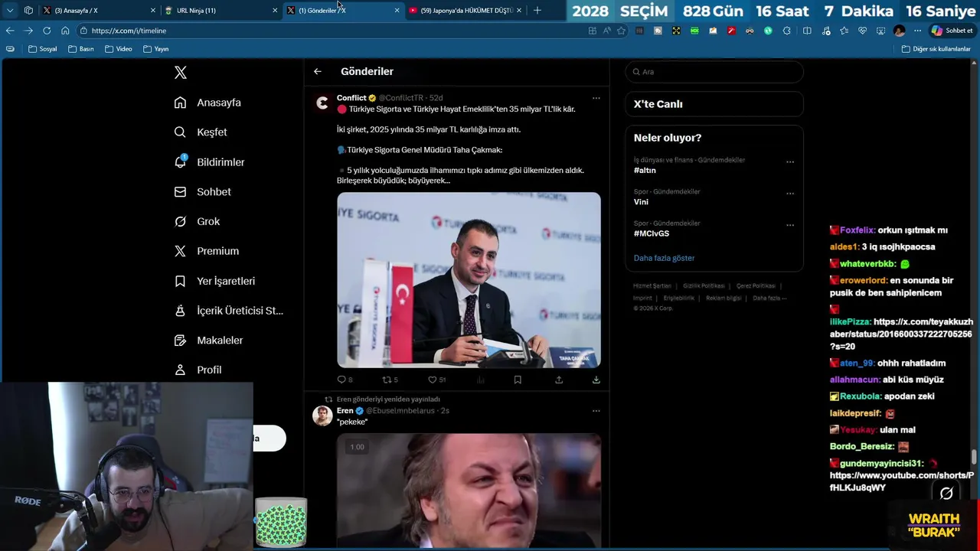Open more options on Eren post
The image size is (980, 551).
596,411
